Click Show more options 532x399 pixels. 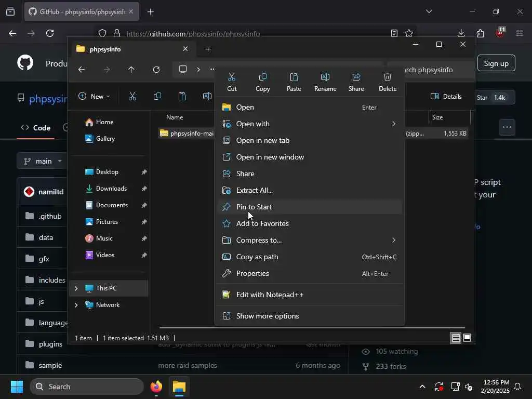[310, 316]
